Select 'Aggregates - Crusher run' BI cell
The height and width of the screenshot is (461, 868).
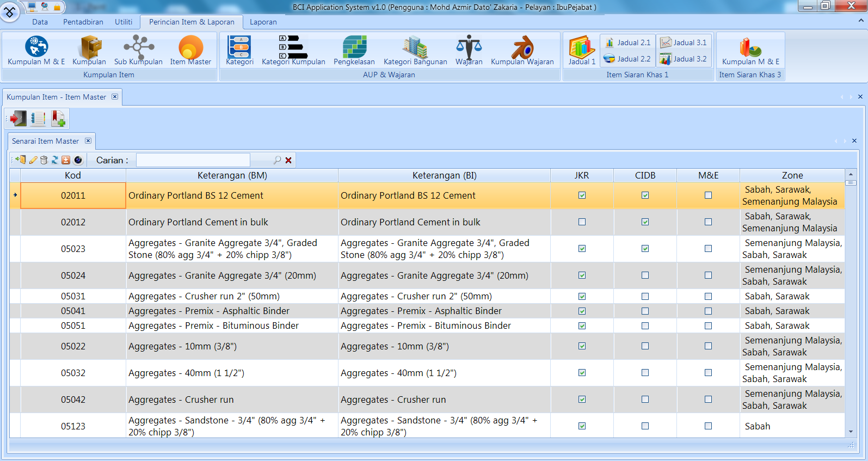pyautogui.click(x=444, y=399)
